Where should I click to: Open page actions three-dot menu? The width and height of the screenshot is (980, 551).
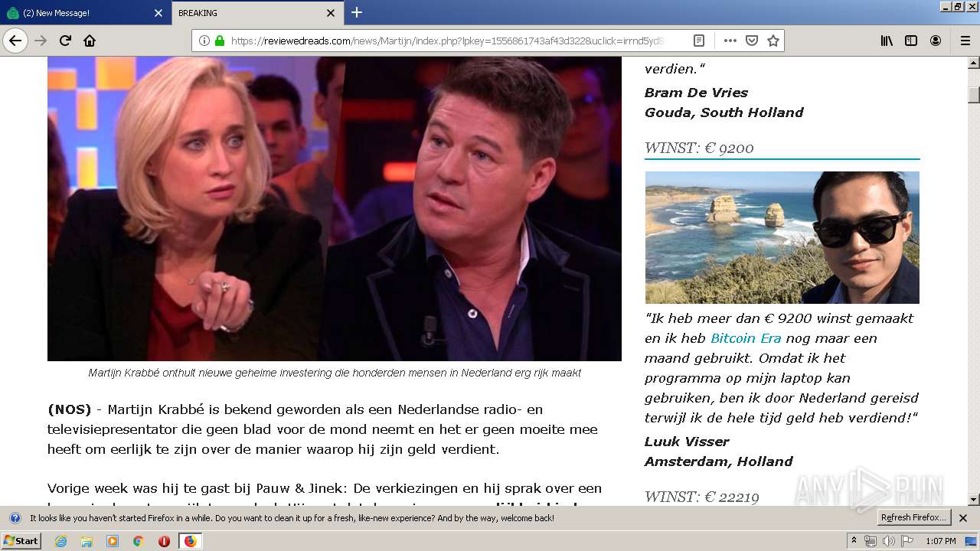tap(730, 41)
